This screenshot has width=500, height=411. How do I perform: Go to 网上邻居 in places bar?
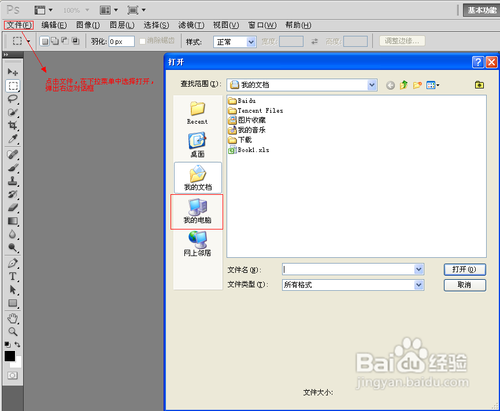[197, 244]
